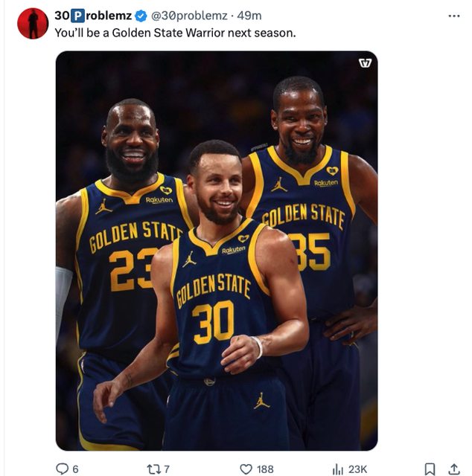Click the watermark logo on the photo

pyautogui.click(x=365, y=62)
